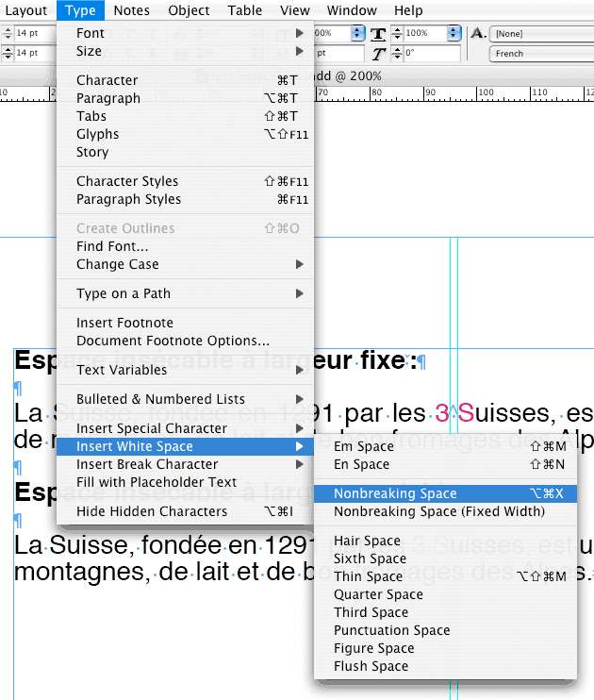This screenshot has height=700, width=594.
Task: Choose Find Font… menu item
Action: coord(185,246)
